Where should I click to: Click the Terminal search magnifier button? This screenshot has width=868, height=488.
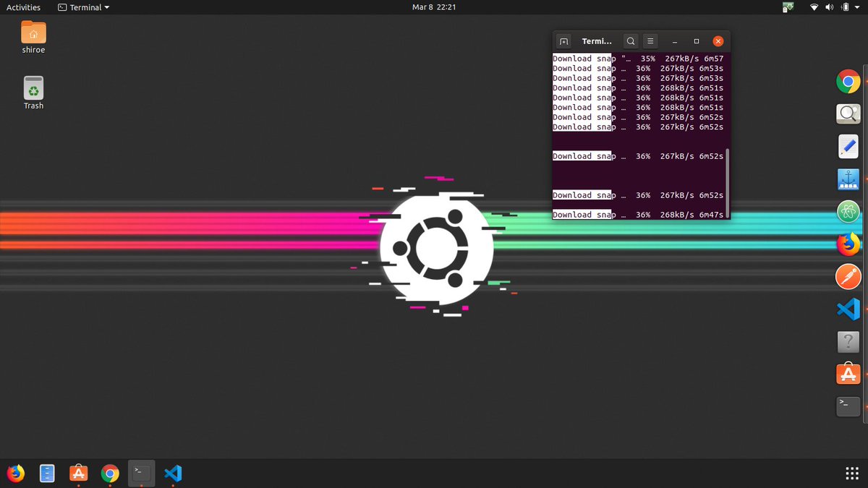click(631, 41)
